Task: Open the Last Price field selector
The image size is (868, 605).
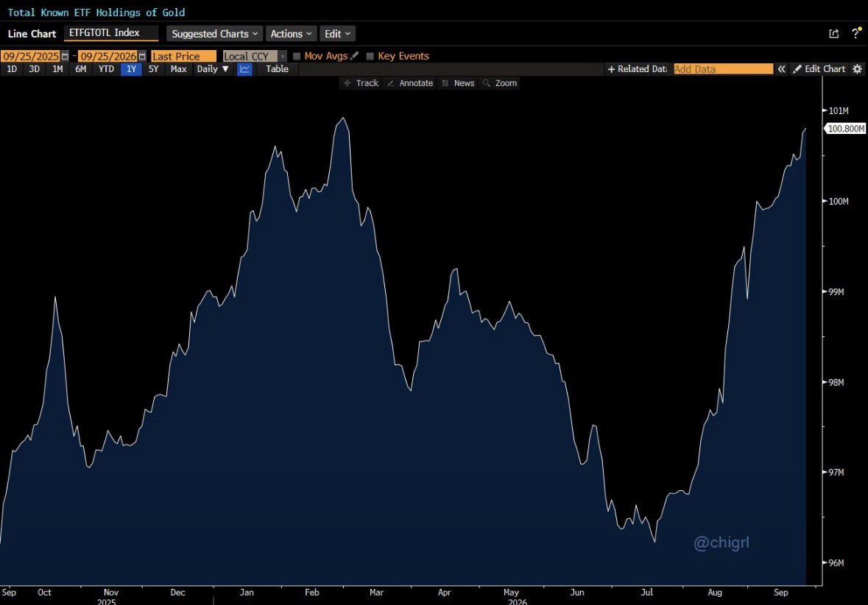Action: 183,56
